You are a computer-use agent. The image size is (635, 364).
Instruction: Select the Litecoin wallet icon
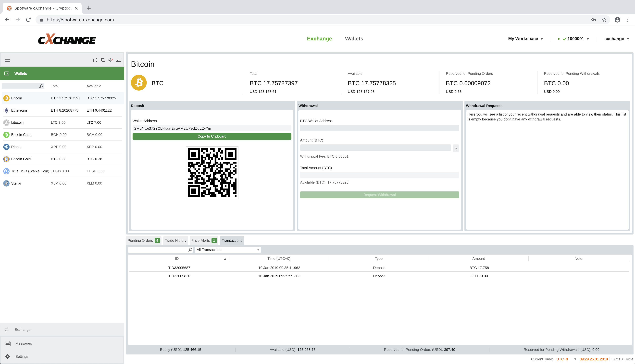click(7, 122)
